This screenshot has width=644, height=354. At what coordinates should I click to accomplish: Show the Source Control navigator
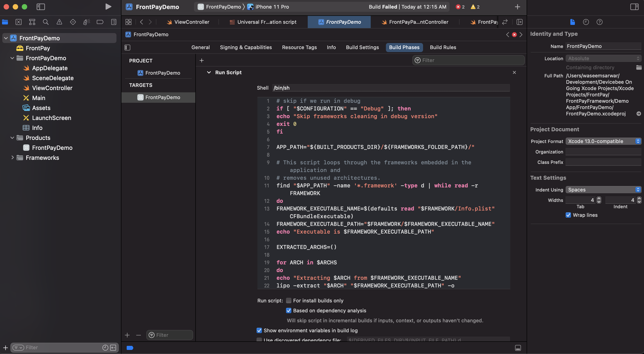coord(19,22)
